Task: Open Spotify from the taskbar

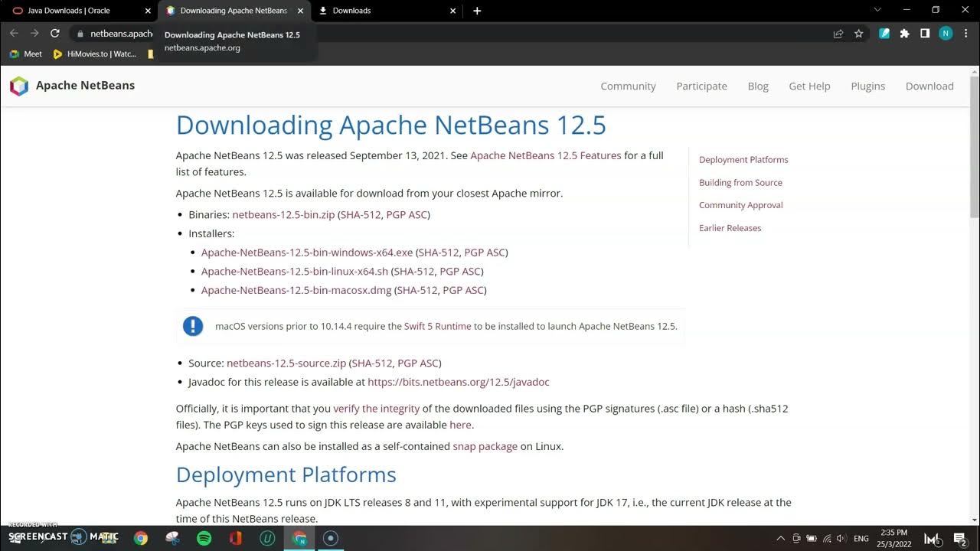Action: point(204,538)
